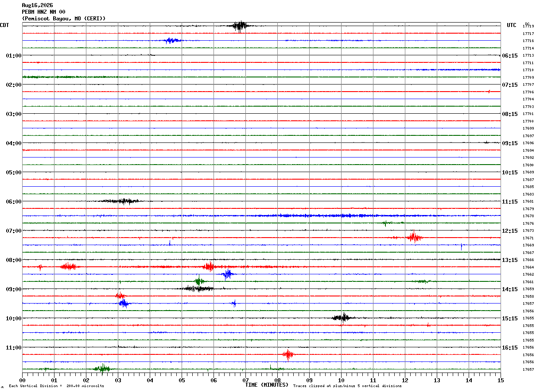Click the 15 minute tick label
Viewport: 536px width, 392px height.
coord(501,380)
